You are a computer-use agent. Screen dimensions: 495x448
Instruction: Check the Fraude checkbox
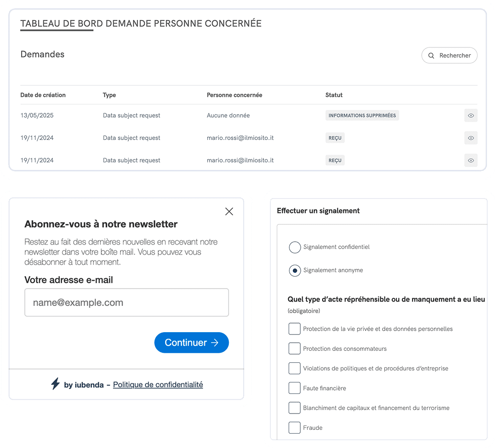click(294, 427)
